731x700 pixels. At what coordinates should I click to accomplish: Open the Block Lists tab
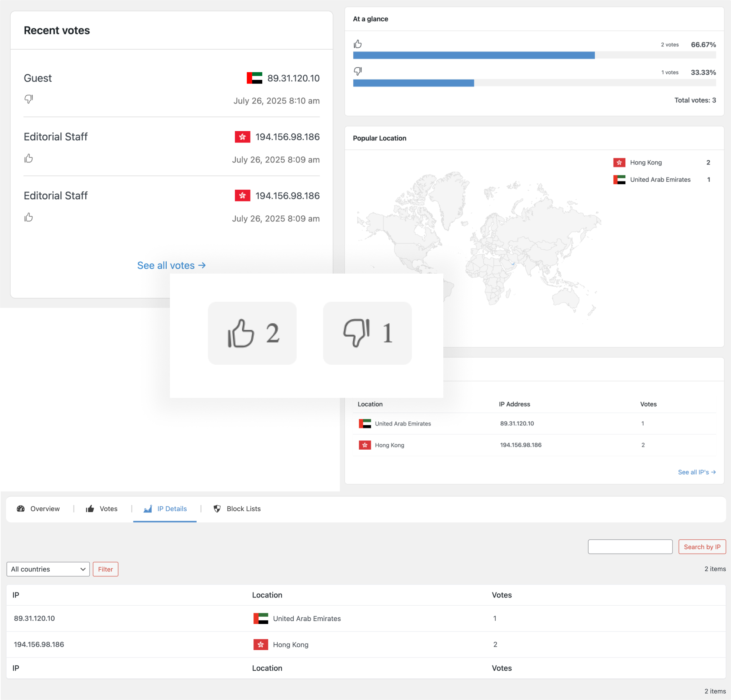[243, 509]
